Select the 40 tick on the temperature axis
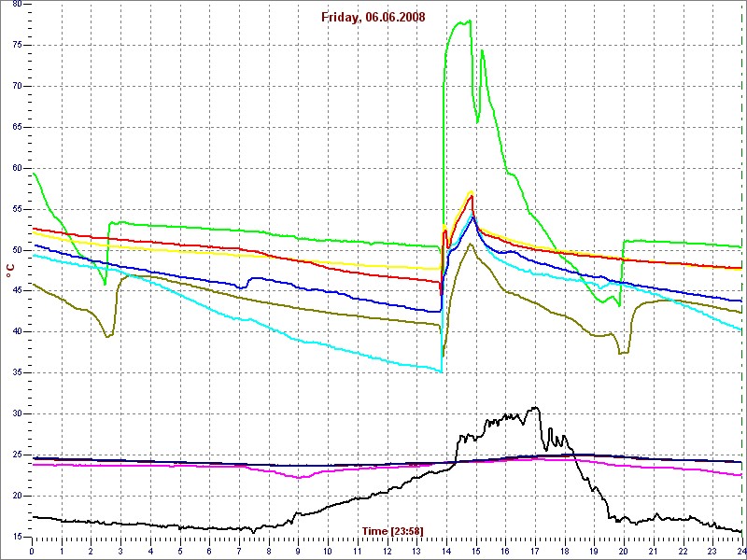The height and width of the screenshot is (560, 747). (x=17, y=332)
